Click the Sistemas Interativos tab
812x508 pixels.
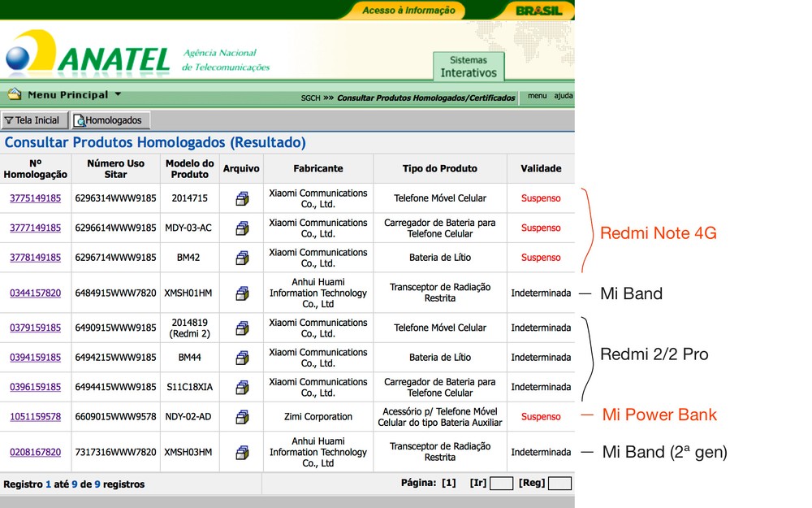pos(469,67)
